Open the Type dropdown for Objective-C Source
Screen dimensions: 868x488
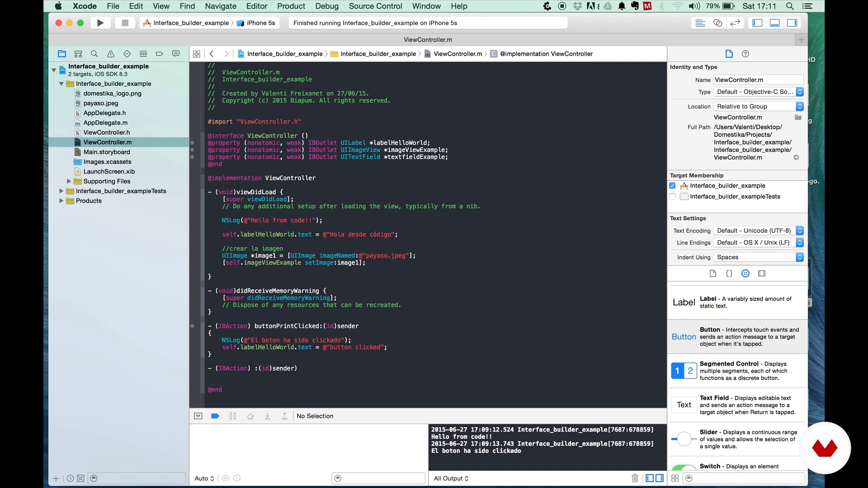click(x=759, y=92)
